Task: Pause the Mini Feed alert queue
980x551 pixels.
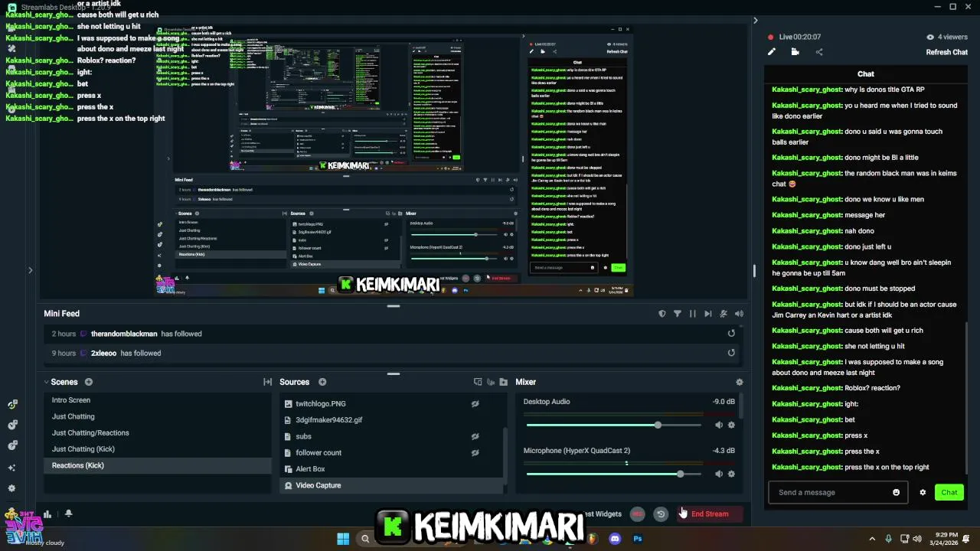Action: (693, 314)
